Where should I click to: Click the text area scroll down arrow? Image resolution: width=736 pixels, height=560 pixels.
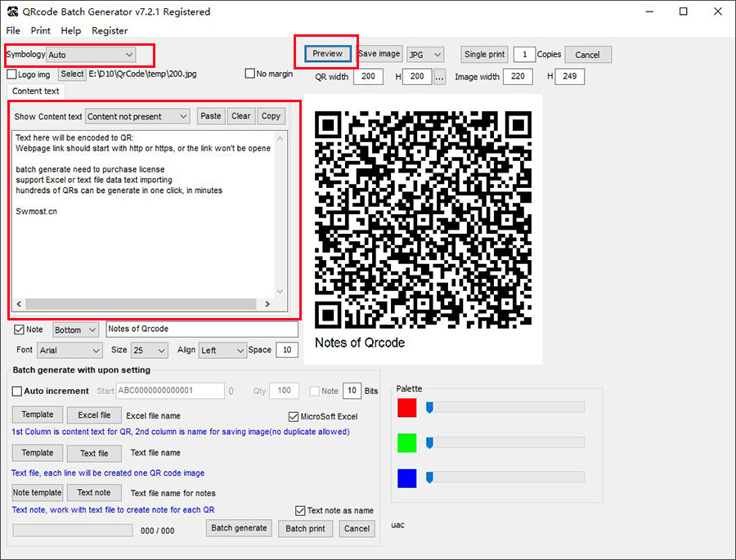tap(280, 292)
